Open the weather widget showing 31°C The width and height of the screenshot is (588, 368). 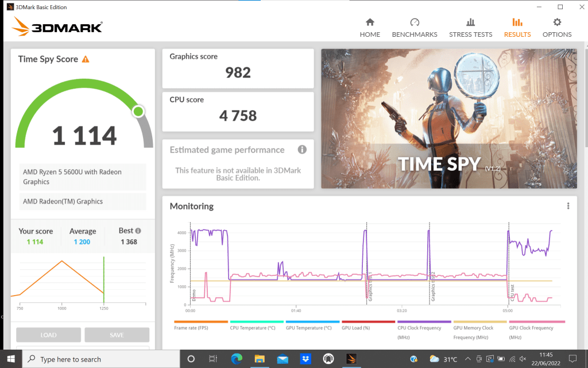point(443,359)
